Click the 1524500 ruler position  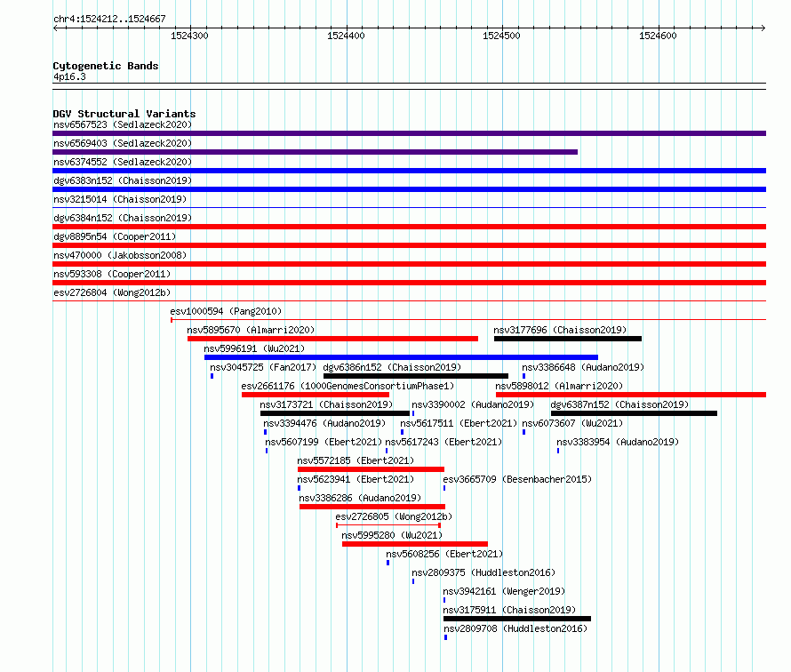tap(501, 36)
